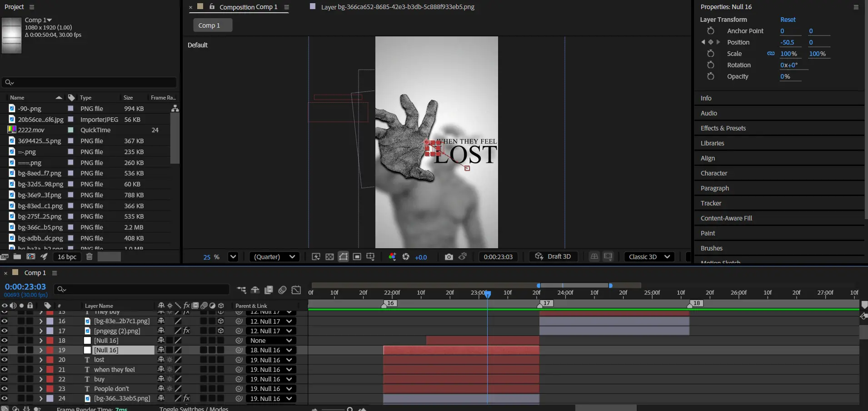Hide the 'People don't' text layer
868x411 pixels.
(x=5, y=389)
